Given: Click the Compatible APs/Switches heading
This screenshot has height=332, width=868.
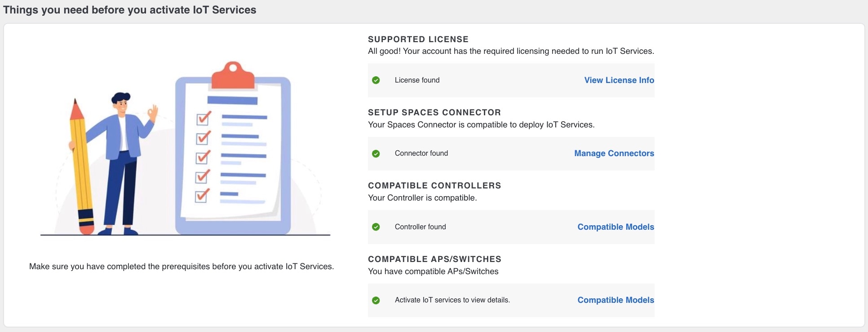Looking at the screenshot, I should (434, 259).
